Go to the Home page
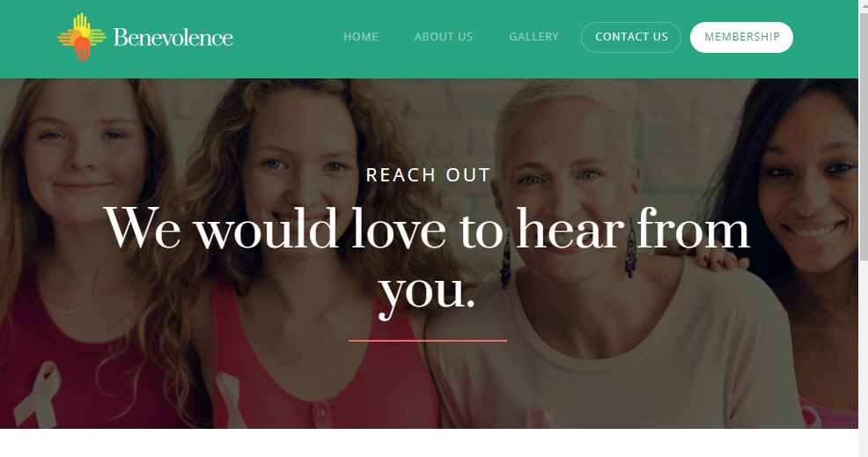 coord(360,37)
